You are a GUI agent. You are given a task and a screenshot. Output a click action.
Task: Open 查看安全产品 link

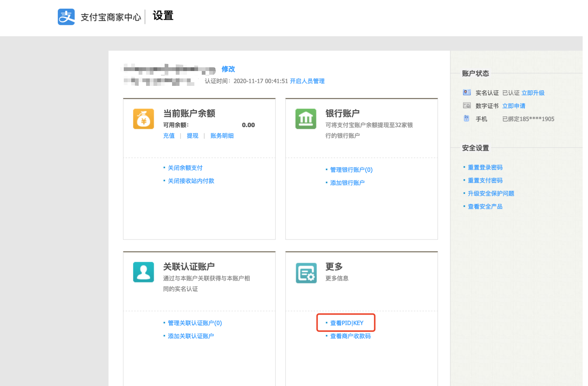tap(485, 206)
